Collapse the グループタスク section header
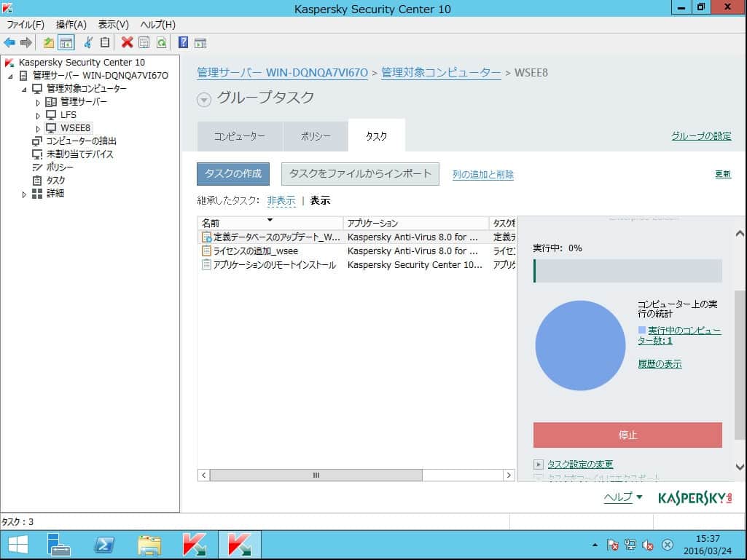The width and height of the screenshot is (747, 560). pos(204,100)
